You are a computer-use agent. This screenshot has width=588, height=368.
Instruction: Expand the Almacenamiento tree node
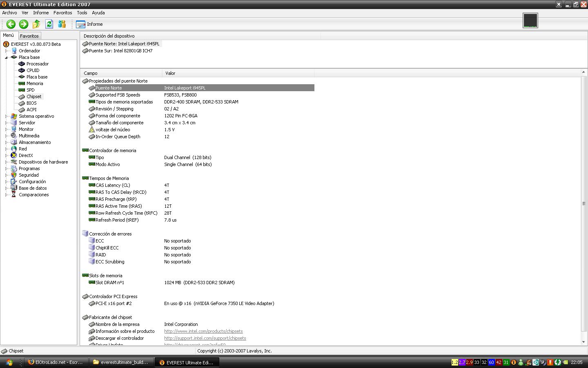[x=7, y=142]
